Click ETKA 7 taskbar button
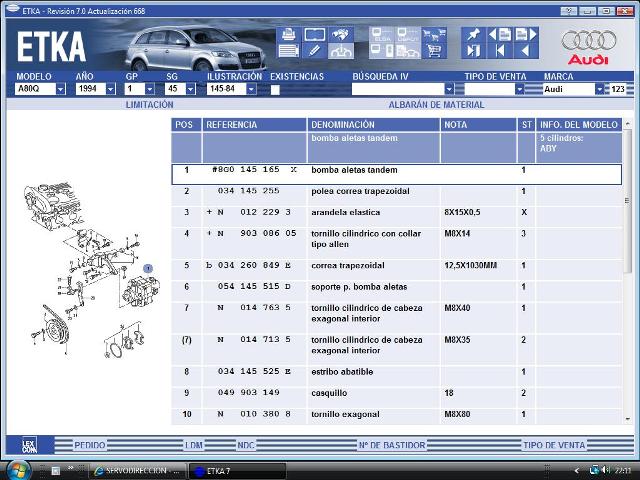The width and height of the screenshot is (640, 480). pyautogui.click(x=238, y=471)
